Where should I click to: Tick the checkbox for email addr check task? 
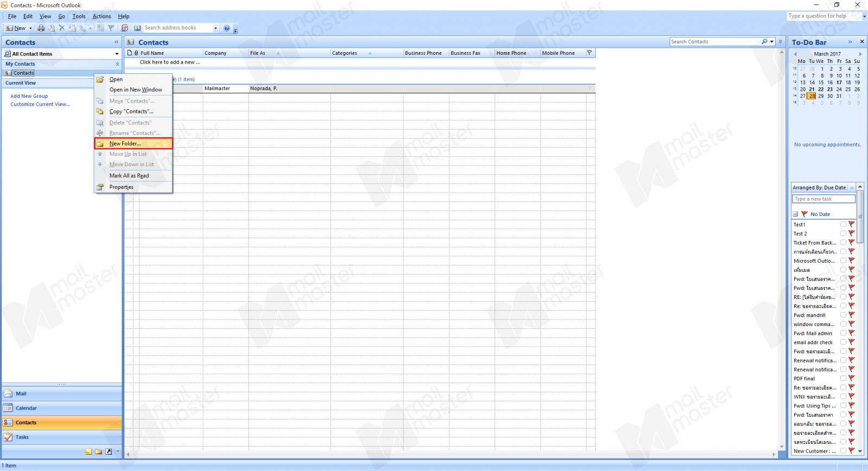[x=843, y=342]
